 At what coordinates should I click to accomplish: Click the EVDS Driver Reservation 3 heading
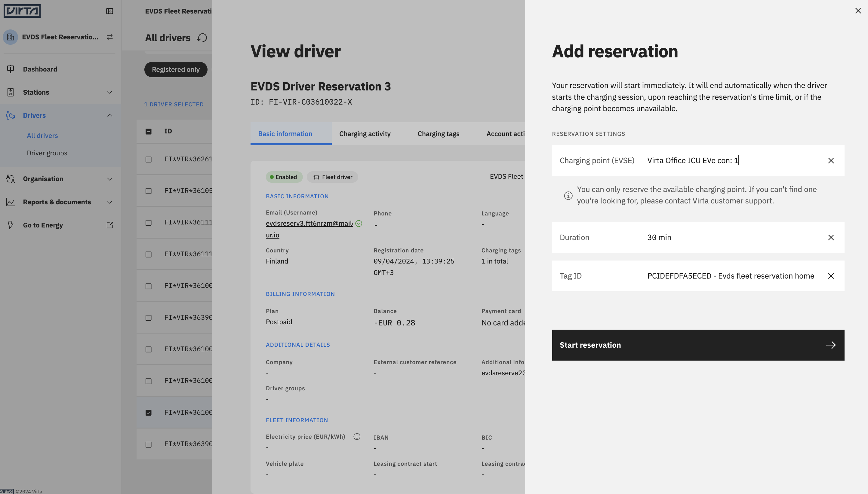tap(321, 87)
